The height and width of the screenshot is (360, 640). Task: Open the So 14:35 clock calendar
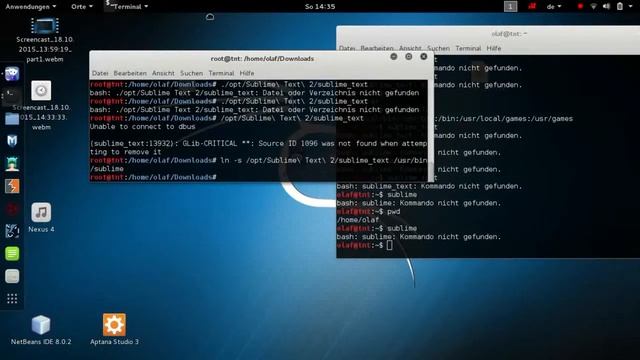pos(320,7)
